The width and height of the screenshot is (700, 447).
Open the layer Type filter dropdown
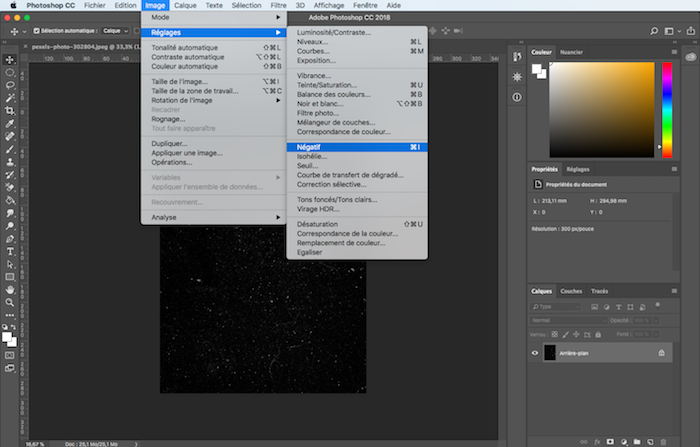556,307
